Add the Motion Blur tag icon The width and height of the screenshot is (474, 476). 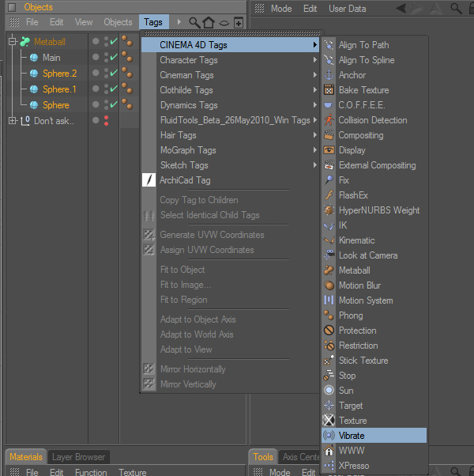point(329,285)
